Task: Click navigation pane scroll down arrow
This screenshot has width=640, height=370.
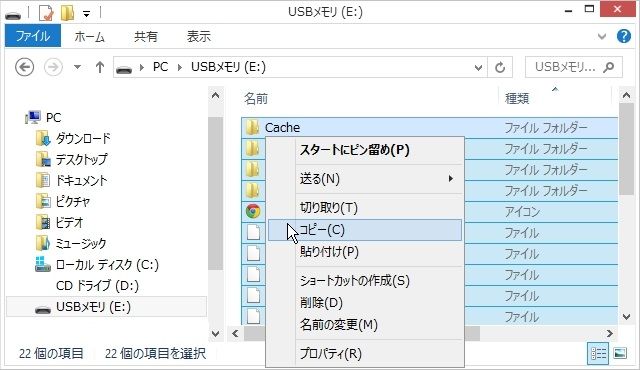Action: click(216, 333)
